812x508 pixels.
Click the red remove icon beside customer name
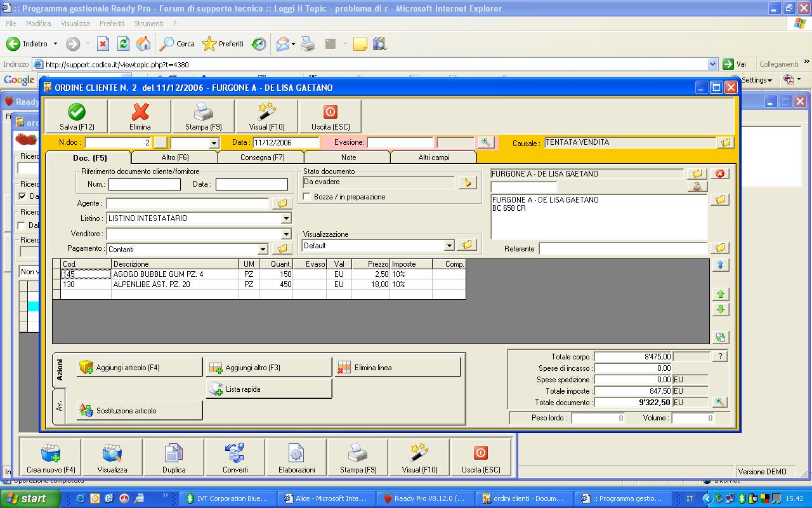coord(720,173)
